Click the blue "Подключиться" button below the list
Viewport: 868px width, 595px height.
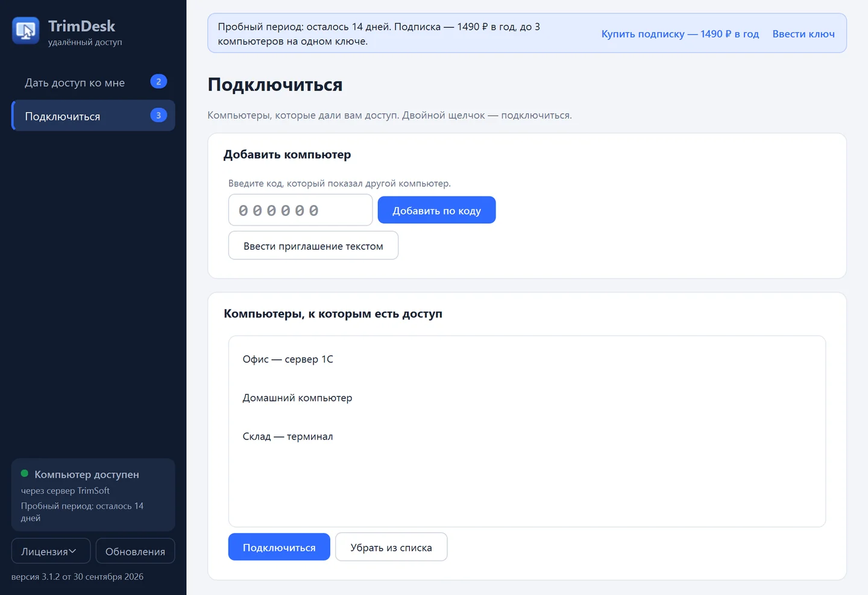pyautogui.click(x=279, y=547)
